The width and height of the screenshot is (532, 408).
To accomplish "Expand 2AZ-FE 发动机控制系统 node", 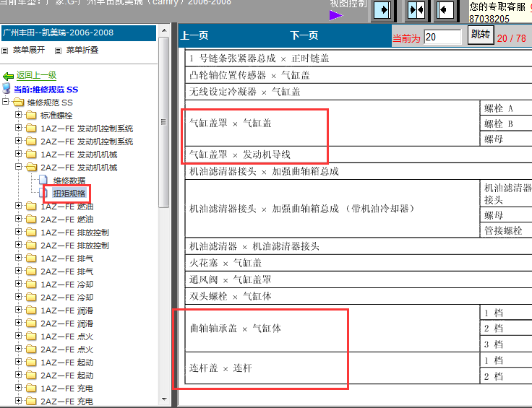I will tap(18, 141).
